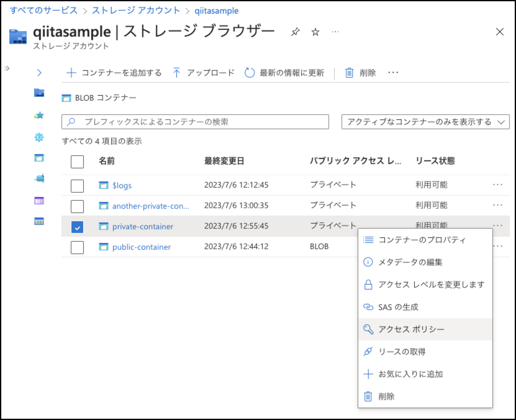The height and width of the screenshot is (420, 516).
Task: Click the アップロード toolbar button
Action: 204,73
